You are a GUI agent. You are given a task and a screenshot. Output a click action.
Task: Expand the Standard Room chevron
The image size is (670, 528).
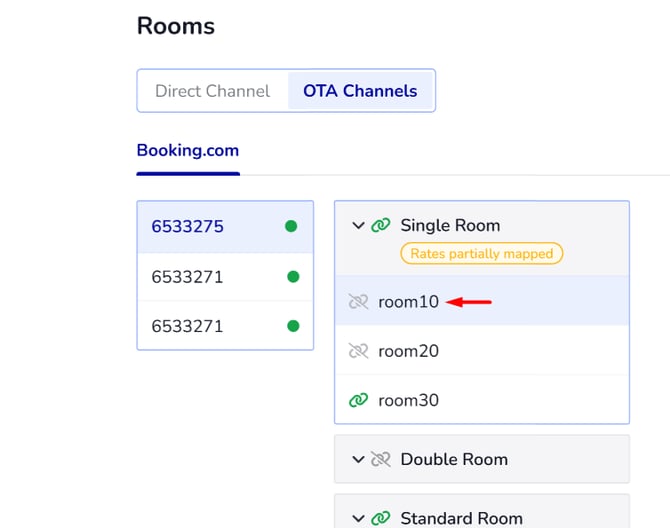tap(358, 518)
